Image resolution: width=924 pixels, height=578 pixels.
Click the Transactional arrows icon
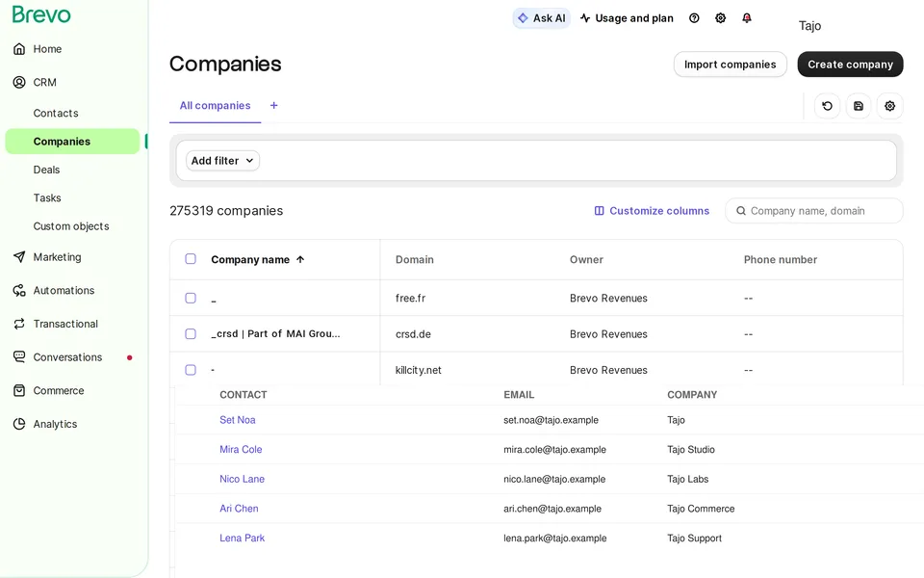tap(19, 324)
